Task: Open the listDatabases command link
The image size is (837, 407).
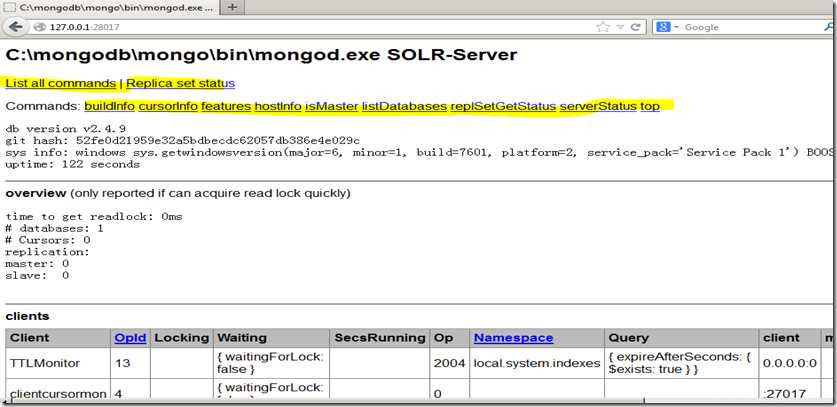Action: pyautogui.click(x=405, y=106)
